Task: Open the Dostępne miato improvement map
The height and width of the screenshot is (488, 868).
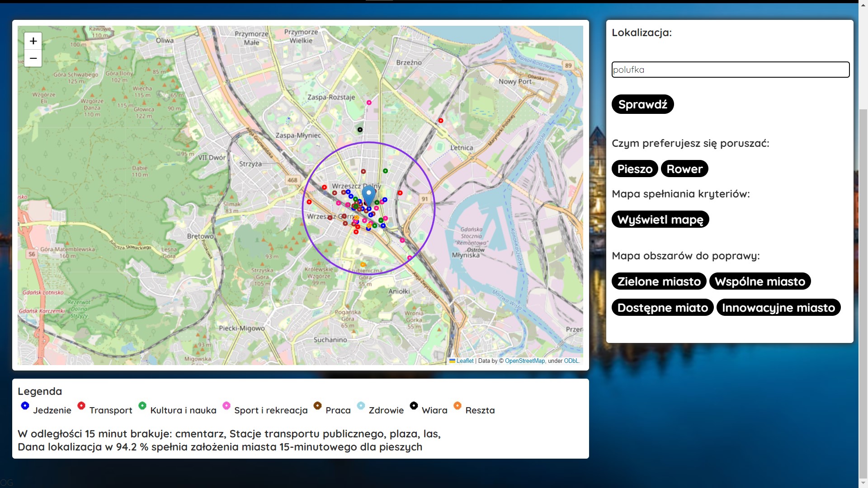Action: coord(662,308)
